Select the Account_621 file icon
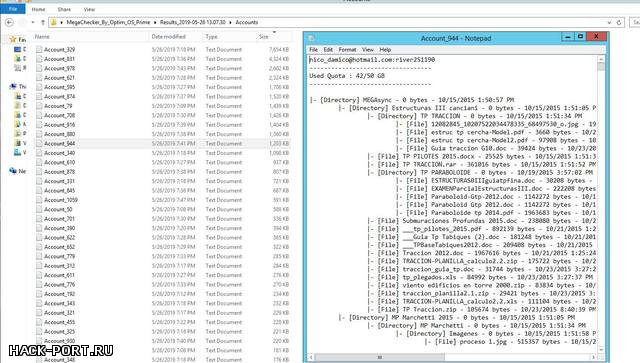This screenshot has width=640, height=363. coord(39,78)
